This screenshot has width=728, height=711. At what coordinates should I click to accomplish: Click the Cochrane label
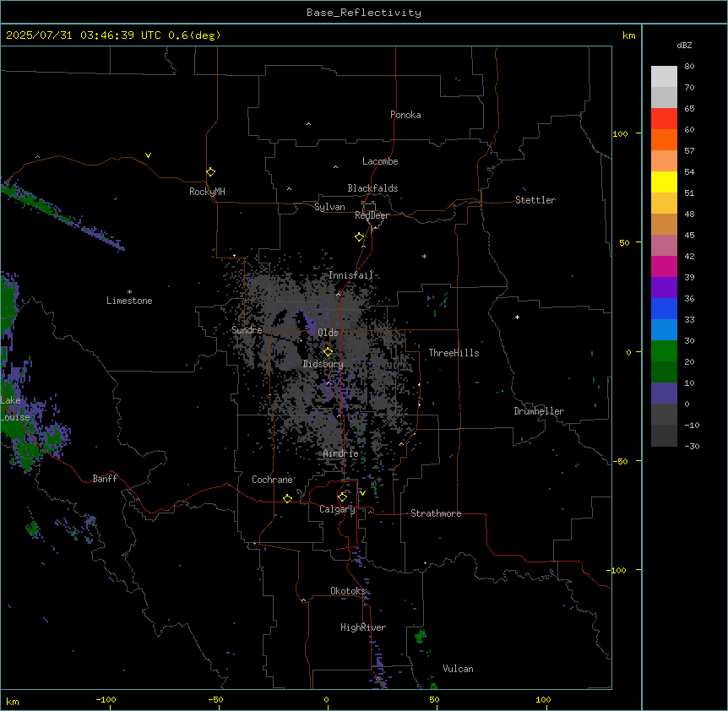point(272,480)
